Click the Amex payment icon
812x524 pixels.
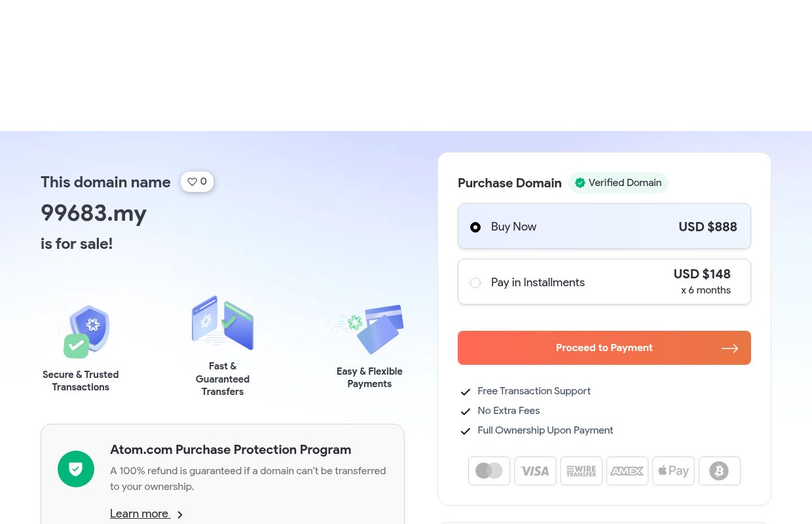(627, 471)
